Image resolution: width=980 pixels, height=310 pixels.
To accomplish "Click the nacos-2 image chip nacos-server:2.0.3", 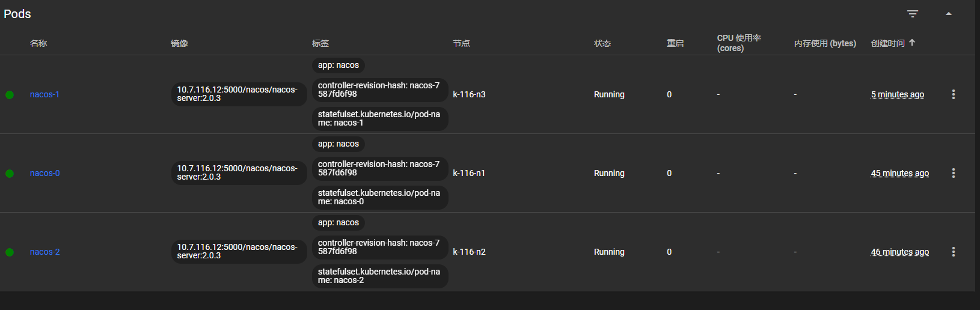I will tap(239, 252).
